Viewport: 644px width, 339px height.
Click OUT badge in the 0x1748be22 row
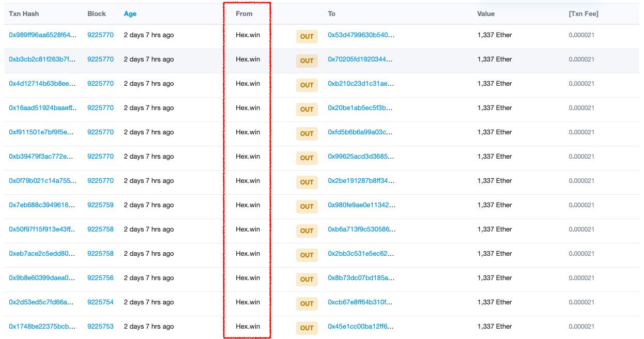(307, 328)
